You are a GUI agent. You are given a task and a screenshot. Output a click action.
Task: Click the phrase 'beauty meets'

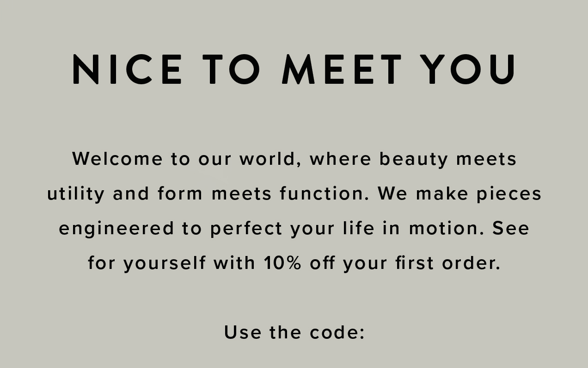click(x=448, y=160)
